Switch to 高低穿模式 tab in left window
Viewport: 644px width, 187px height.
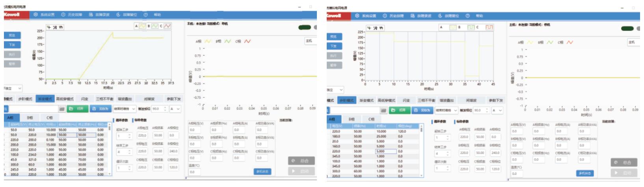[x=65, y=99]
